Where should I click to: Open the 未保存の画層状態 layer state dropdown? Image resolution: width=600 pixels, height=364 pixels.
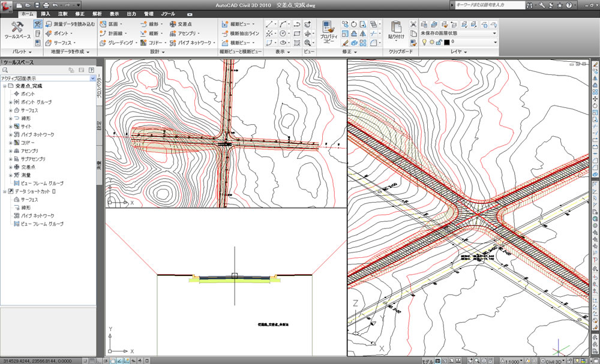tap(459, 33)
